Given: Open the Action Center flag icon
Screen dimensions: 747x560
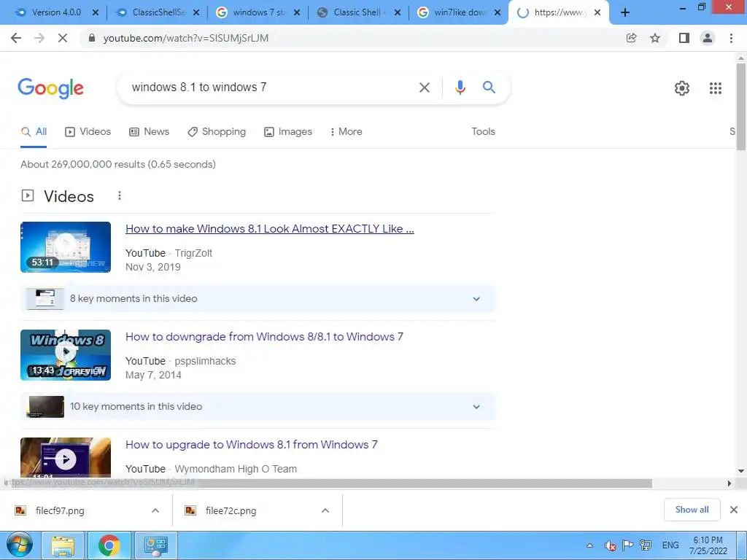Looking at the screenshot, I should 628,545.
